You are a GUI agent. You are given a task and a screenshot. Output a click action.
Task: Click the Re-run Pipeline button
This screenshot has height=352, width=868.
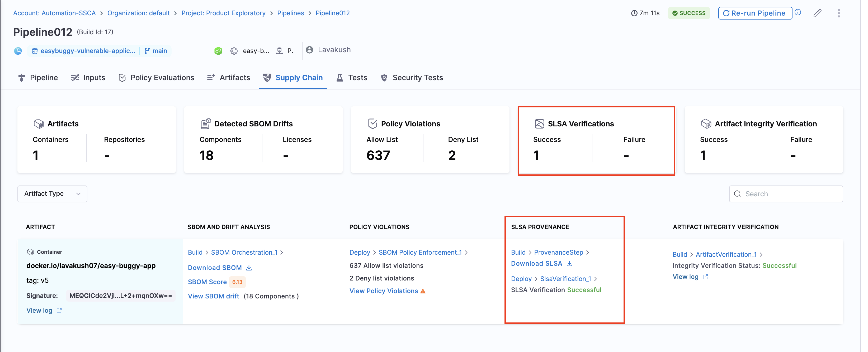[754, 13]
